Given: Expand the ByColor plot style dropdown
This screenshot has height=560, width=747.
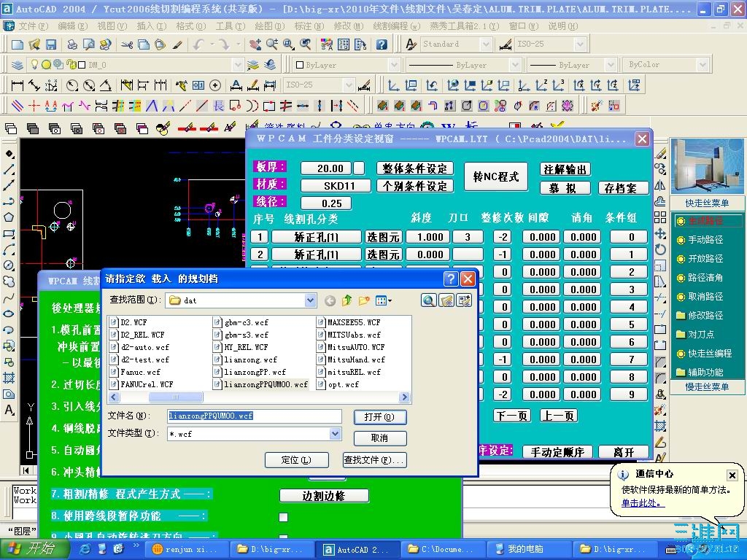Looking at the screenshot, I should (703, 65).
